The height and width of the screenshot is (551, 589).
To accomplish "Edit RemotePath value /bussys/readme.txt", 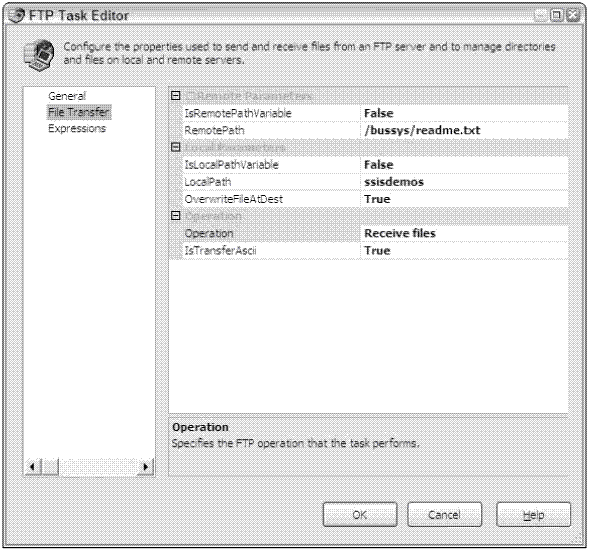I will (464, 130).
